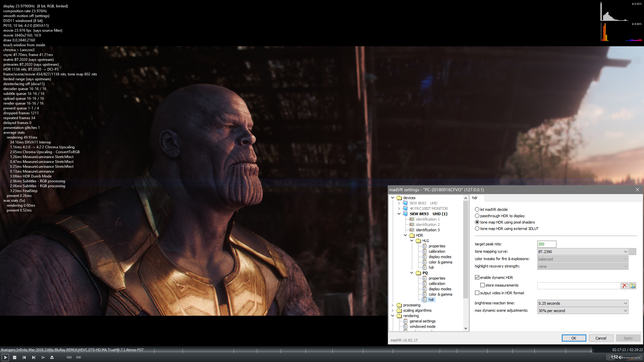The width and height of the screenshot is (644, 362).
Task: Open tone mapping curve dropdown
Action: 582,252
